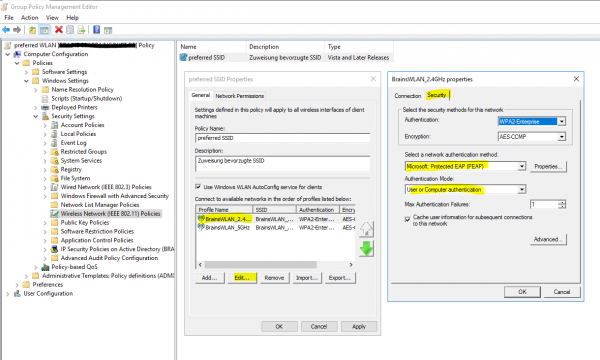
Task: Open the View menu
Action: click(x=52, y=18)
